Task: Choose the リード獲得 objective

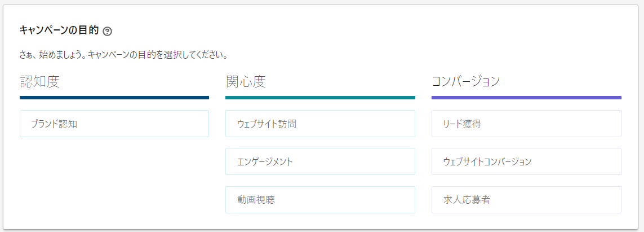Action: pyautogui.click(x=526, y=124)
